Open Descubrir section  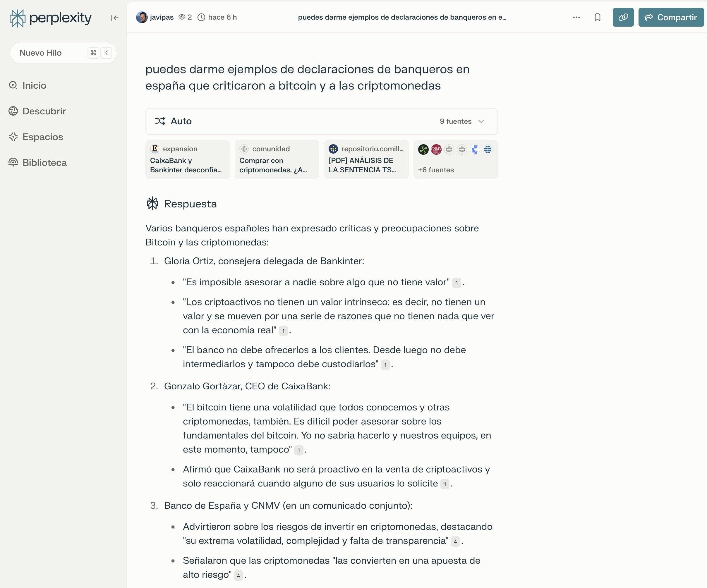tap(44, 111)
